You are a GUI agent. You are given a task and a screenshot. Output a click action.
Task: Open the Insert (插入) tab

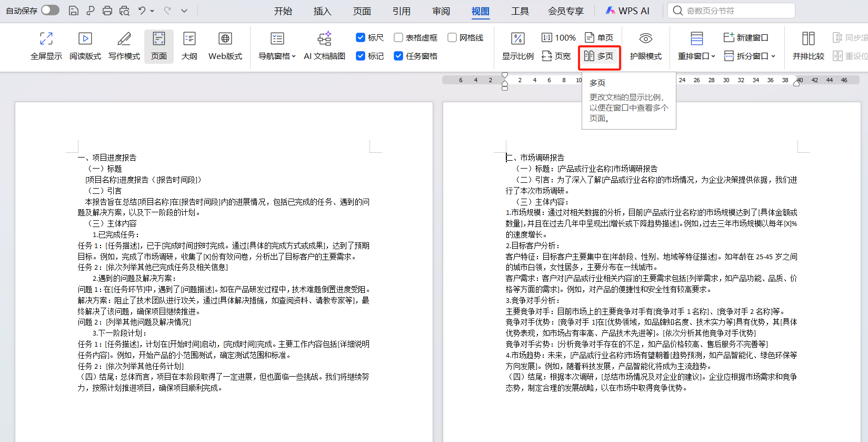[x=322, y=11]
